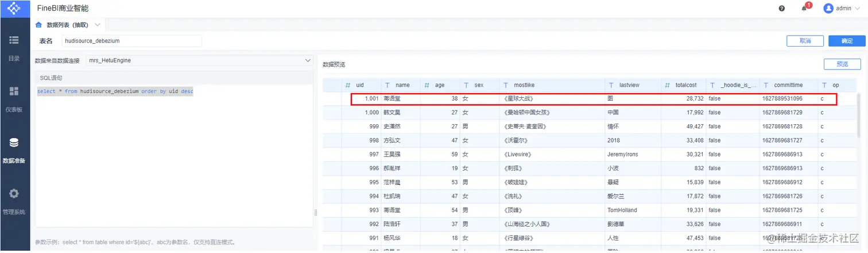The height and width of the screenshot is (253, 868).
Task: Click the text type icon of mostlike column
Action: click(x=506, y=85)
